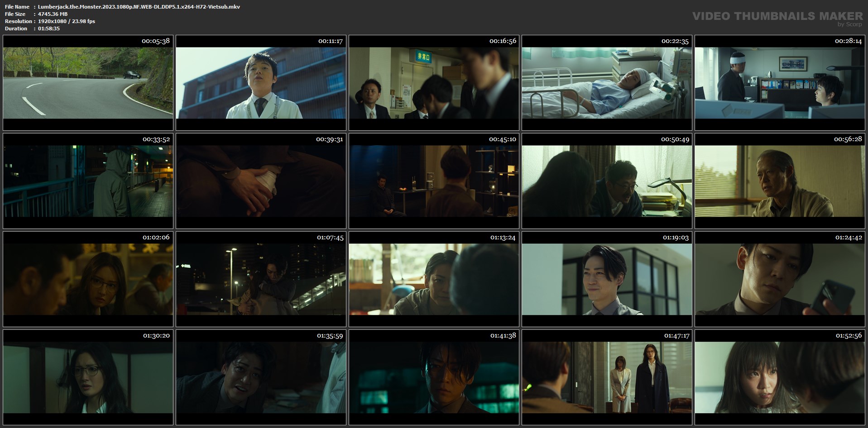This screenshot has width=868, height=428.
Task: Open the thumbnail stamped 00:28:14
Action: point(780,83)
